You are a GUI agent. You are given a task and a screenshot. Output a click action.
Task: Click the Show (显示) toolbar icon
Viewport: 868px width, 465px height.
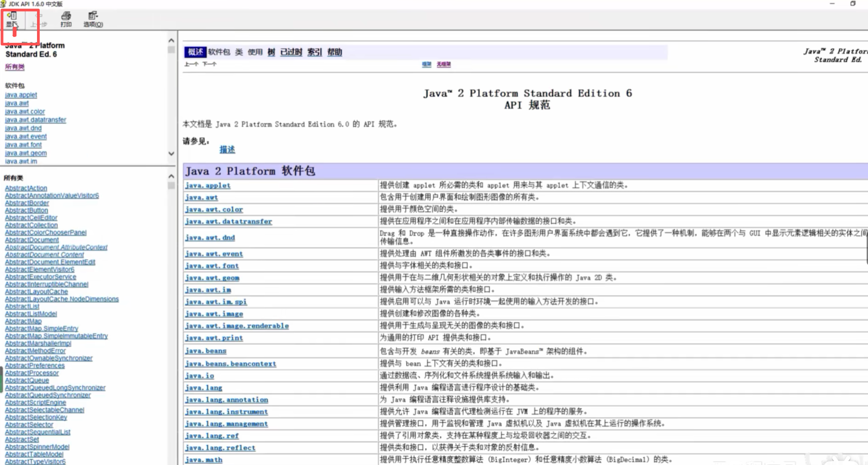(12, 19)
